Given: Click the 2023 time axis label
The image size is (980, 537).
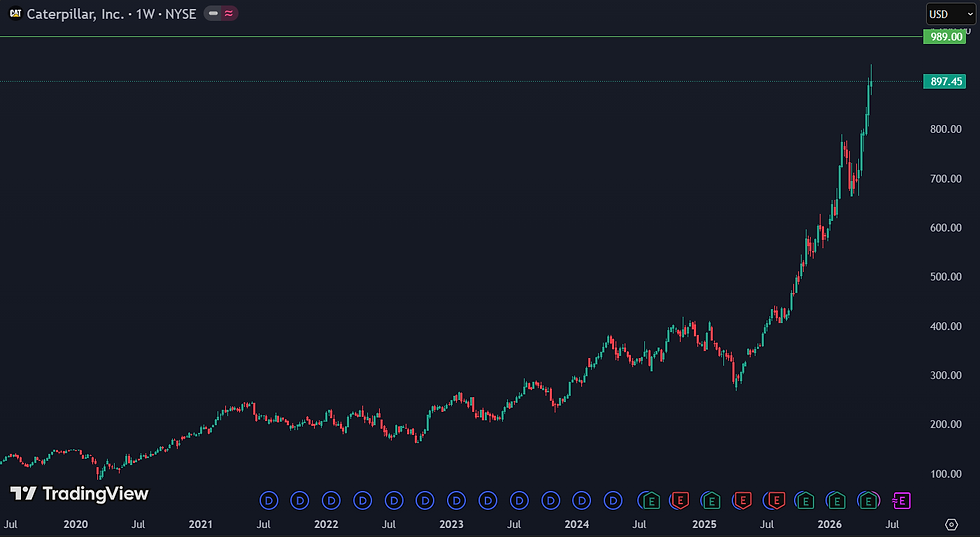Looking at the screenshot, I should tap(451, 524).
